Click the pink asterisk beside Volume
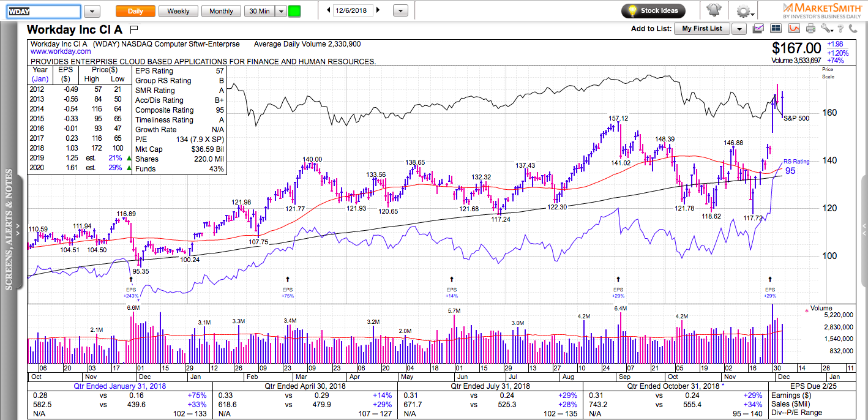868x420 pixels. click(x=806, y=311)
